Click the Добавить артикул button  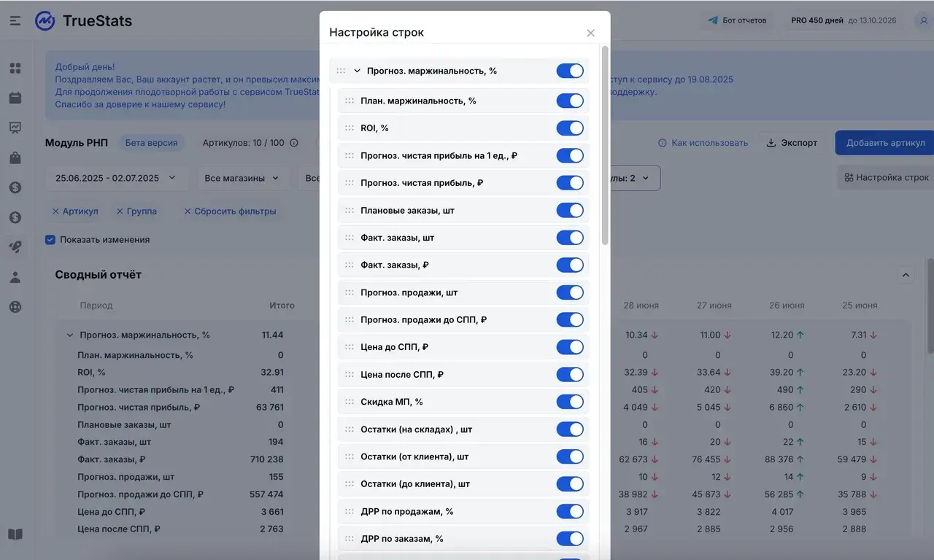coord(885,143)
